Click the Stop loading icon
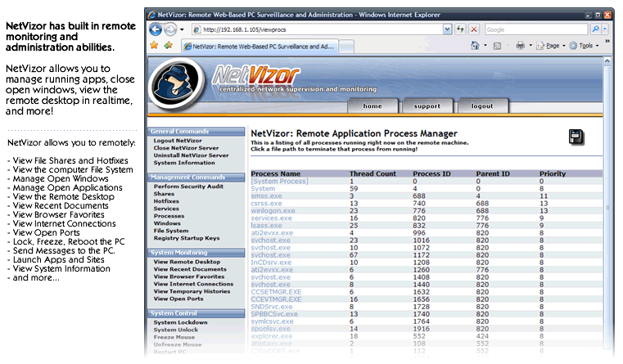Image resolution: width=623 pixels, height=364 pixels. 474,29
